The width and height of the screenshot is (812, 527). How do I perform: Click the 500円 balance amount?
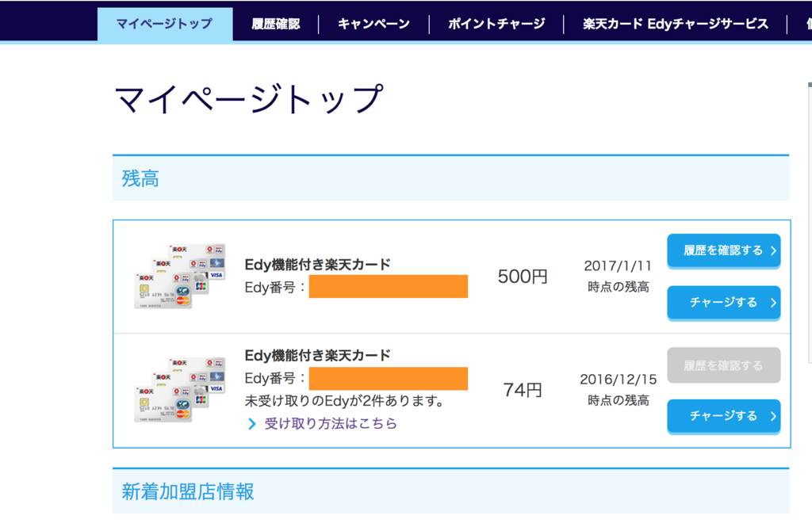[523, 277]
